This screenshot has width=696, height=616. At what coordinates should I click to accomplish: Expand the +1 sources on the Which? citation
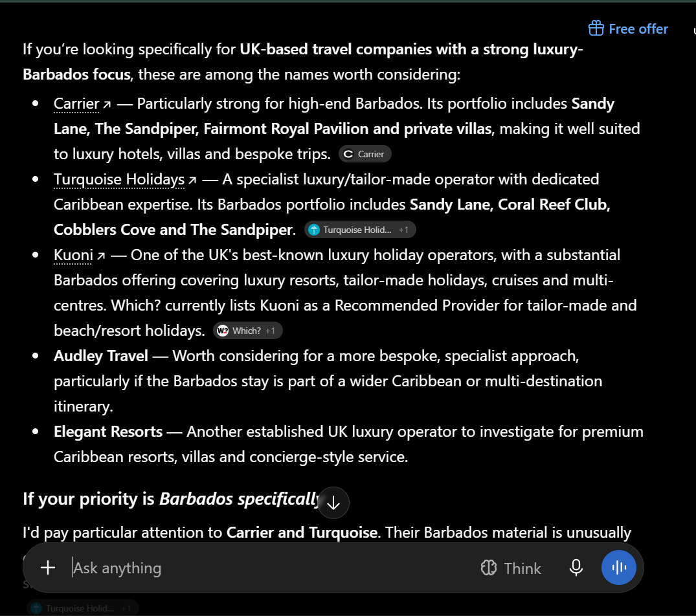[270, 331]
